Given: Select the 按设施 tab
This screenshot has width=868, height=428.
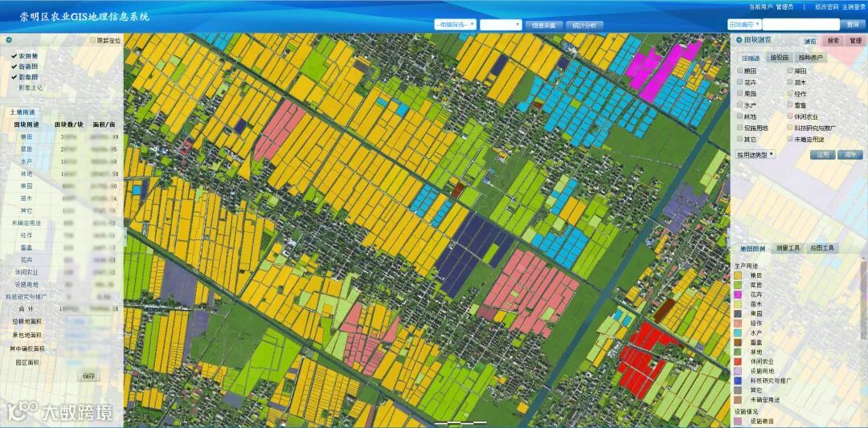Looking at the screenshot, I should tap(780, 58).
